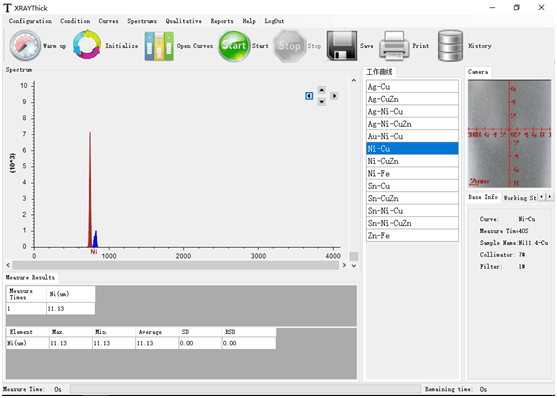Open History database icon

[450, 46]
